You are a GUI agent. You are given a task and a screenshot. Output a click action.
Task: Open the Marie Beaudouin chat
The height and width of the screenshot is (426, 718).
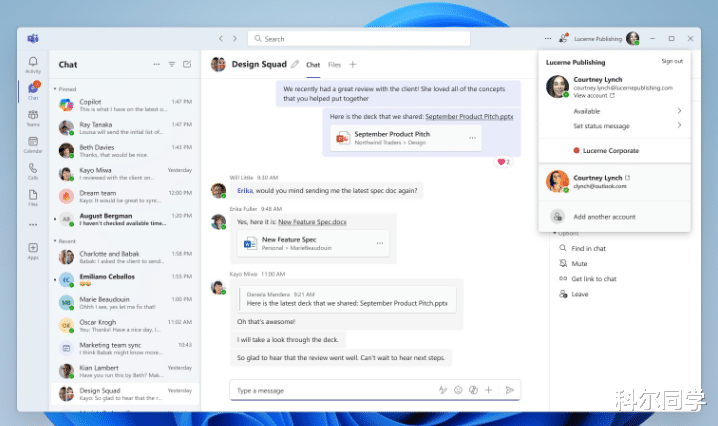(x=125, y=303)
